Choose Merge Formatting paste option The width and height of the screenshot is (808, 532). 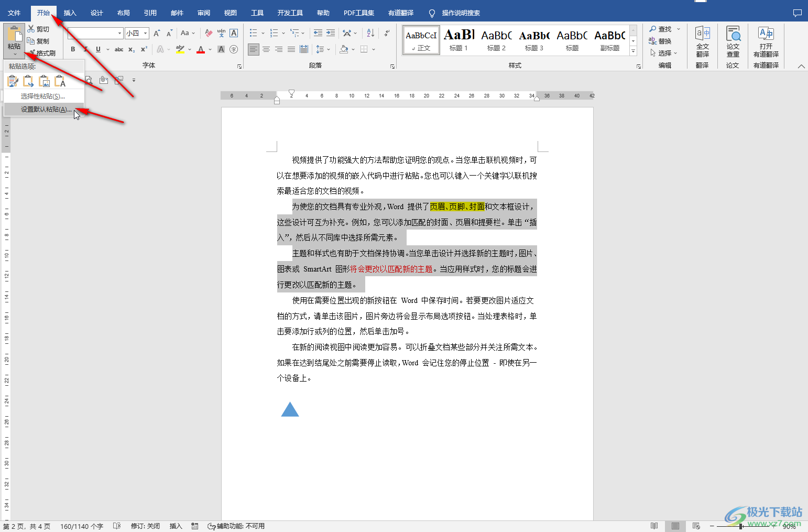click(x=28, y=81)
